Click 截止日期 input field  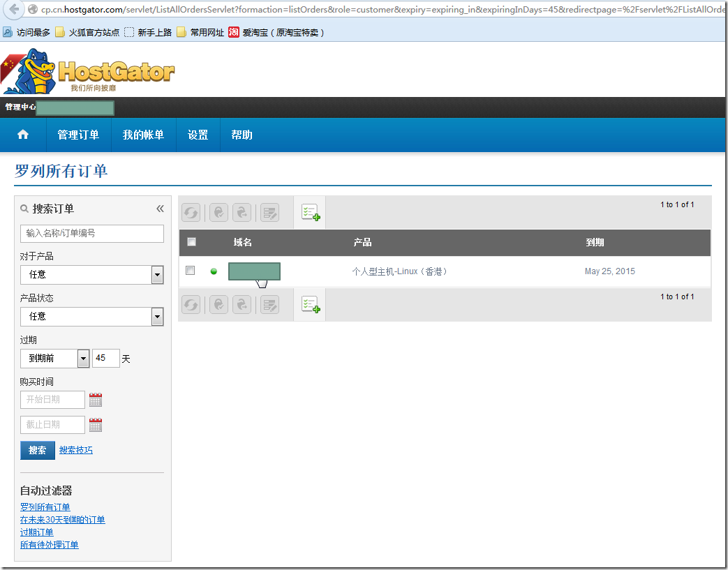[52, 425]
